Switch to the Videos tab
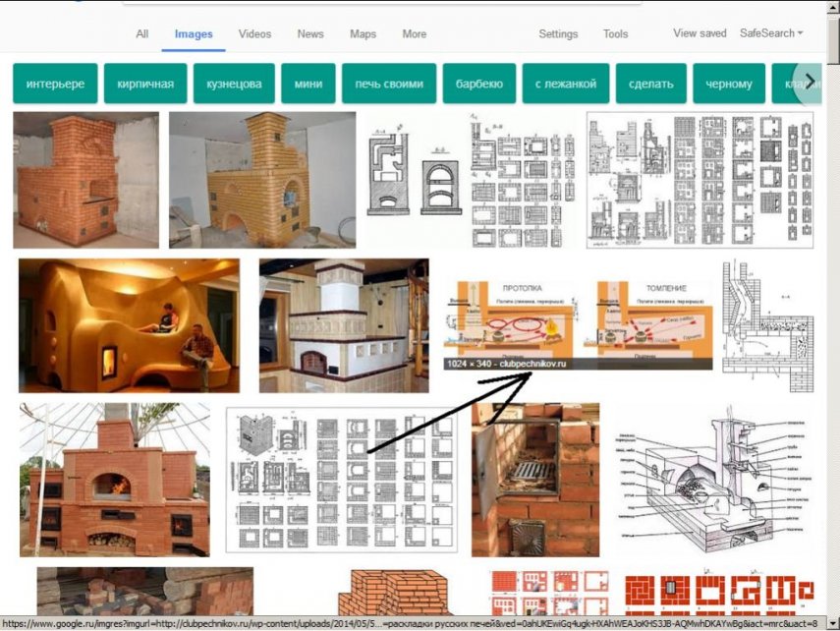The image size is (840, 631). (254, 34)
